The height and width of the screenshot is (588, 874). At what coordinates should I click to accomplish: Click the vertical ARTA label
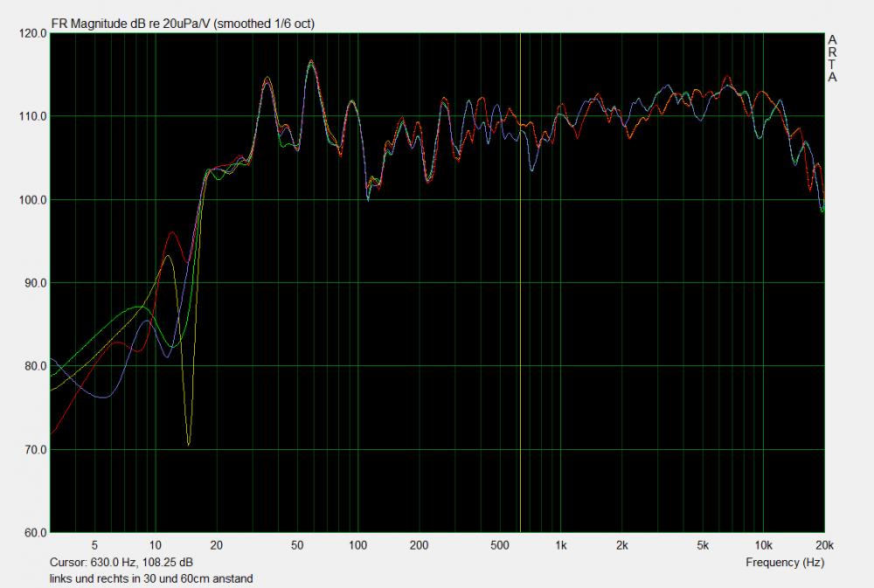(832, 59)
